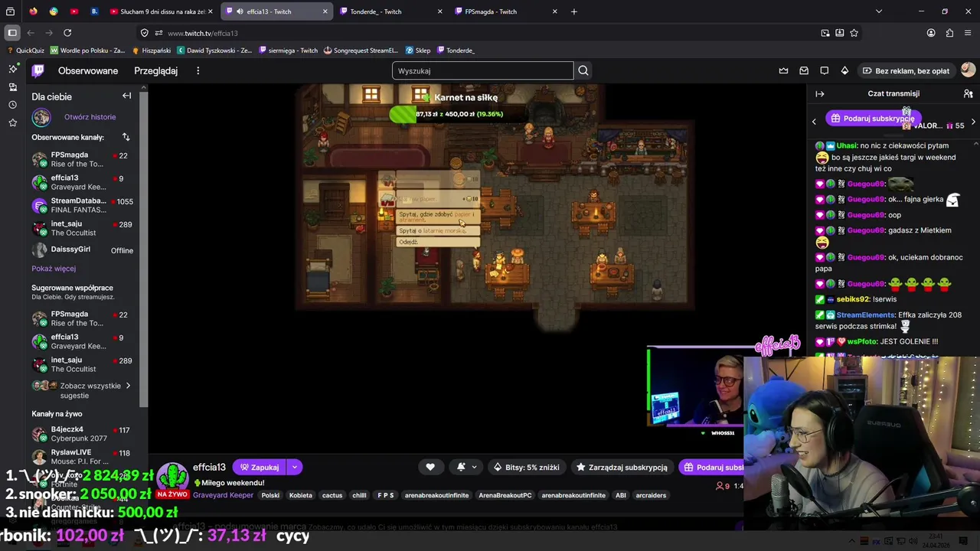980x551 pixels.
Task: Show the previous gift sub leaderboard entry
Action: coord(814,122)
